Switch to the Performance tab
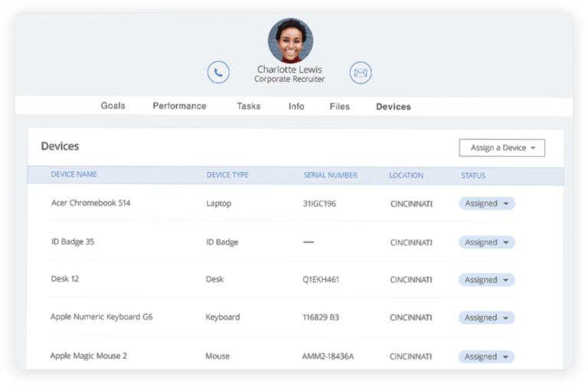Screen dimensions: 588x387 tap(179, 106)
